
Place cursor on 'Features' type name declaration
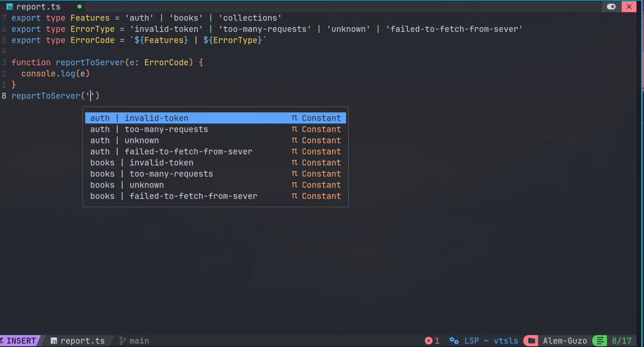[90, 18]
